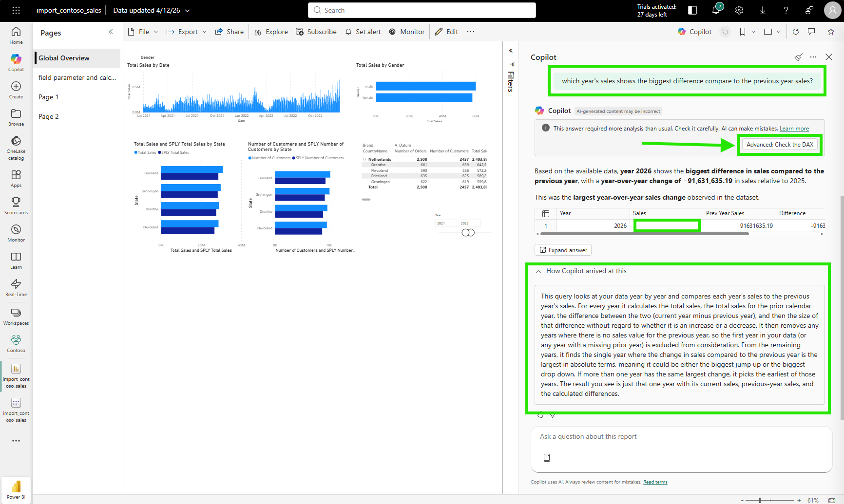The image size is (844, 504).
Task: Open the Export dropdown menu
Action: click(186, 32)
